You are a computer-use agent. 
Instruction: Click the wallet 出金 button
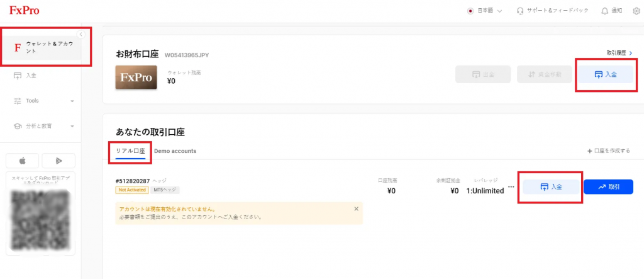pos(482,74)
